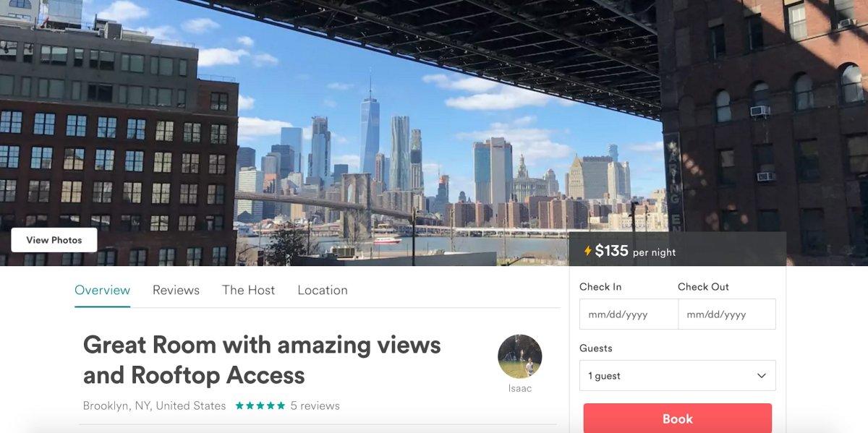Click the listing title Great Room heading
The image size is (868, 433).
pyautogui.click(x=262, y=360)
